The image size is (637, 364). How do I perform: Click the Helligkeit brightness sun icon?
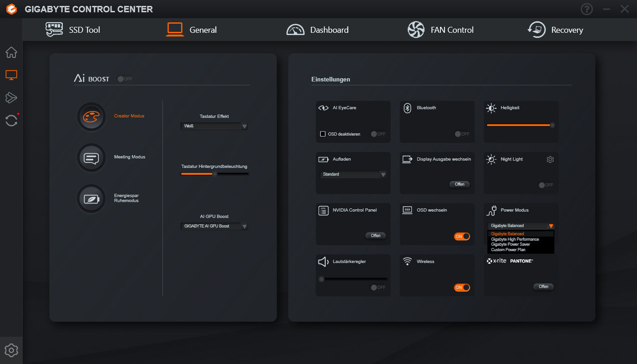pos(491,108)
